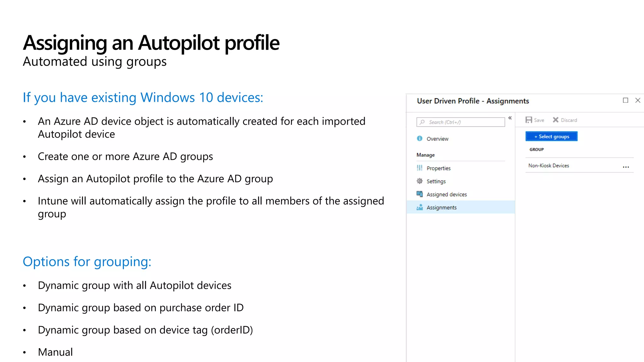Viewport: 644px width, 362px height.
Task: Click the Settings gear icon
Action: 419,181
